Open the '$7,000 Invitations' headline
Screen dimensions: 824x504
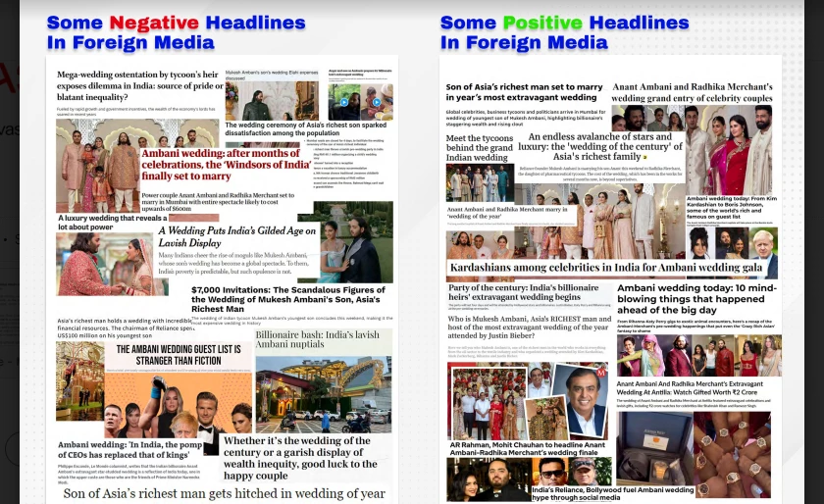[x=288, y=299]
